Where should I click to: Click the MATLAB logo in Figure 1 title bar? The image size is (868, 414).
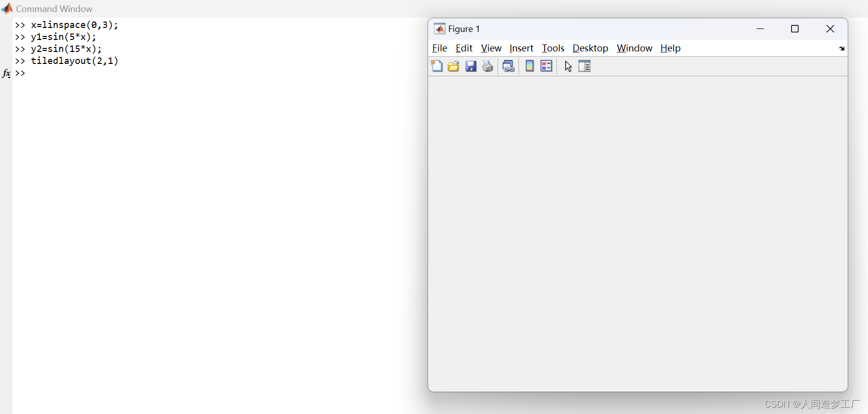(439, 29)
